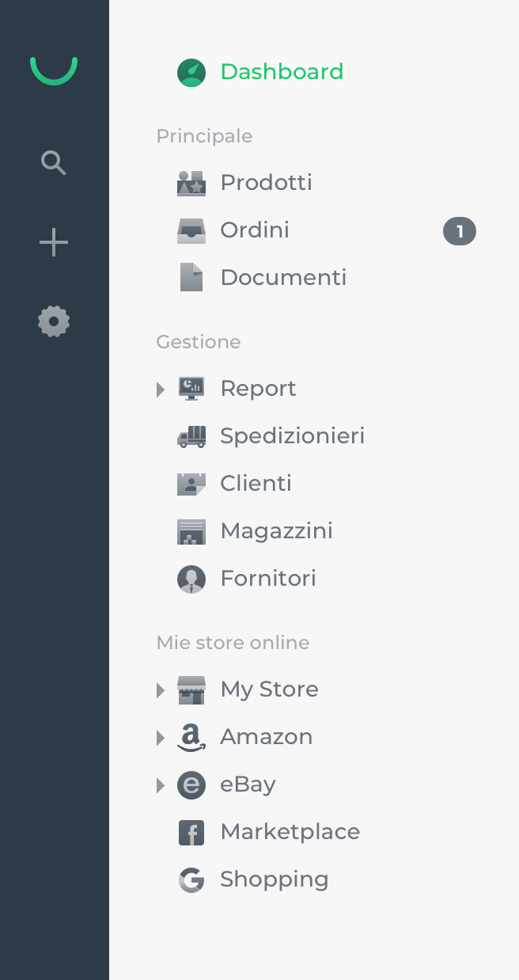Click the Spedizionieri truck icon

191,436
